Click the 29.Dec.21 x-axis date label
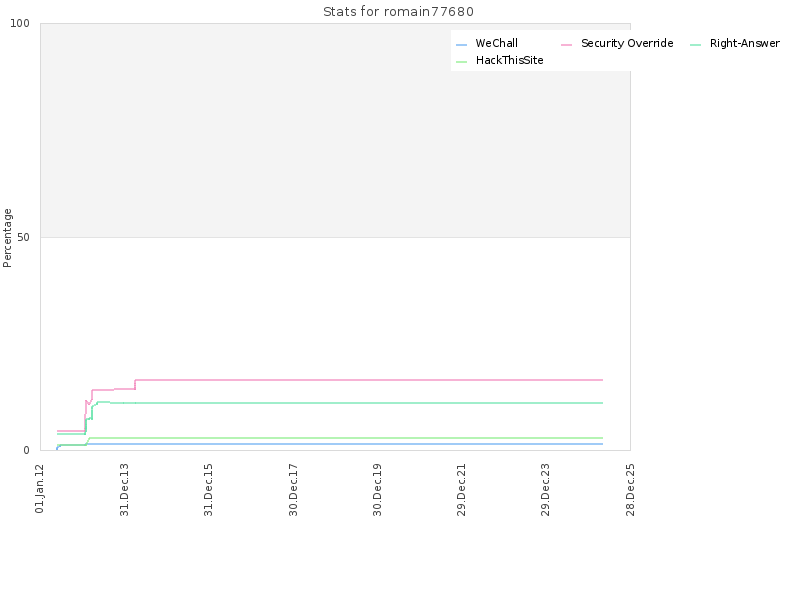The width and height of the screenshot is (800, 600). 461,490
